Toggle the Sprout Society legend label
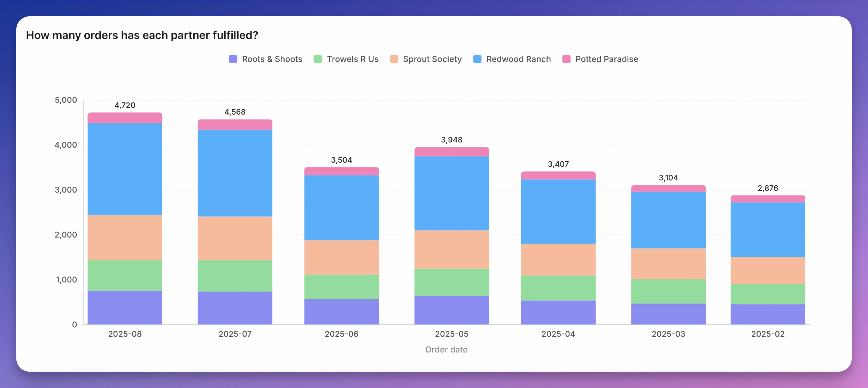The height and width of the screenshot is (388, 868). 432,59
